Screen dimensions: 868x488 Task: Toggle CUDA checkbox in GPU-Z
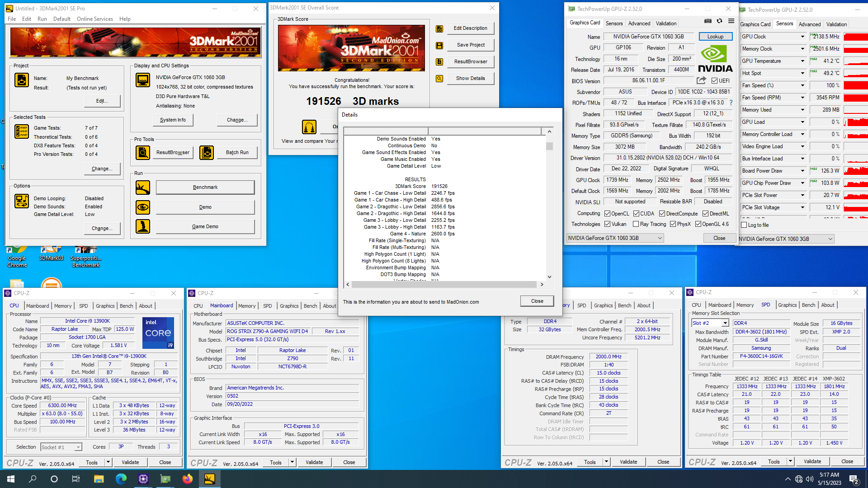pos(636,214)
